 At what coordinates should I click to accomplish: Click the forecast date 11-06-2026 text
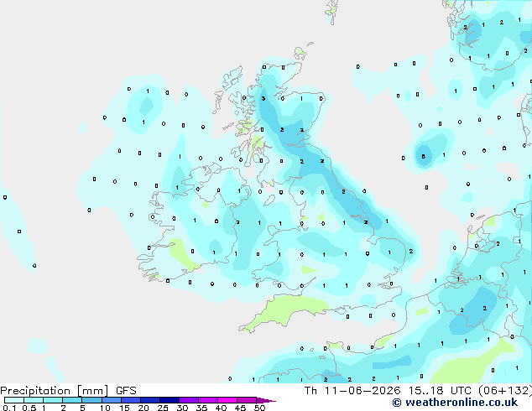[x=362, y=391]
